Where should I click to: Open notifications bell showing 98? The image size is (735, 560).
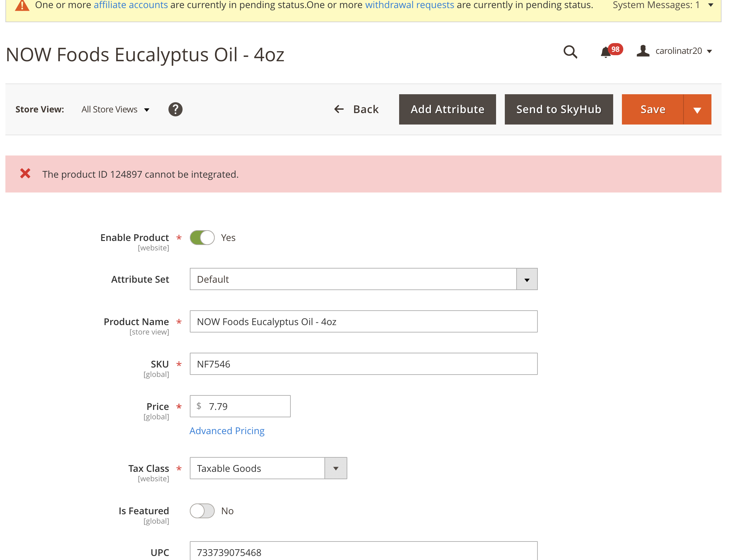[x=611, y=51]
